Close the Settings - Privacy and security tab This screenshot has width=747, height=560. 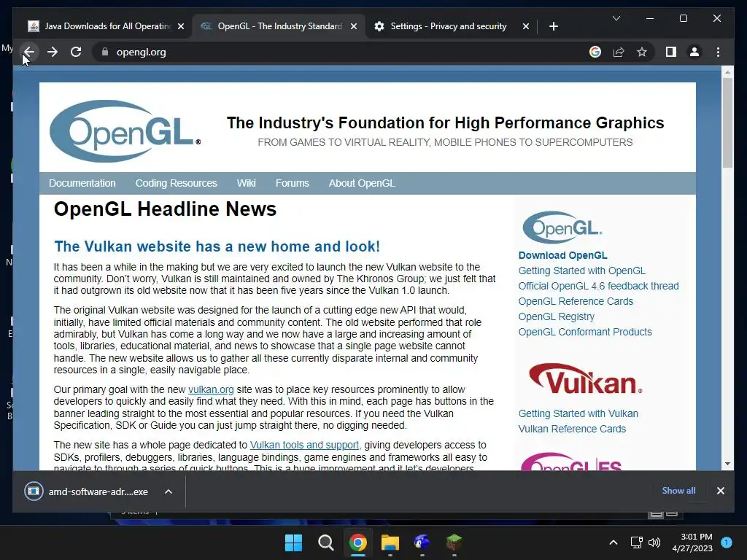point(525,26)
